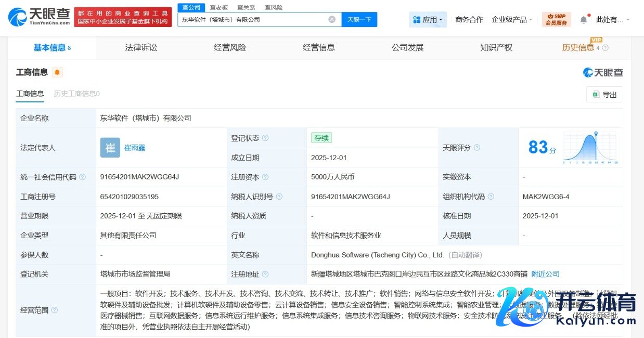Click the help icon next to 注册资本
Screen dimensions: 644x338
(x=266, y=177)
